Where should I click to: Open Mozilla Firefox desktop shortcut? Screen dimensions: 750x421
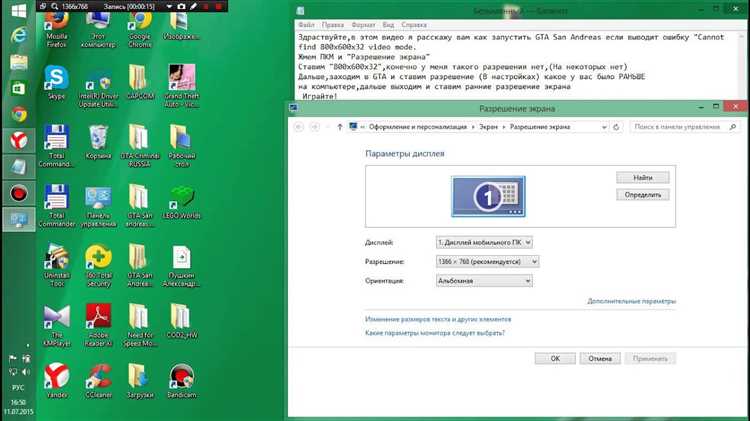point(56,30)
